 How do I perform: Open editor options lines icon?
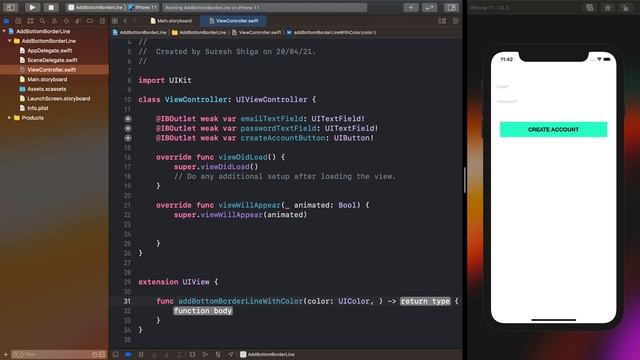pyautogui.click(x=442, y=21)
